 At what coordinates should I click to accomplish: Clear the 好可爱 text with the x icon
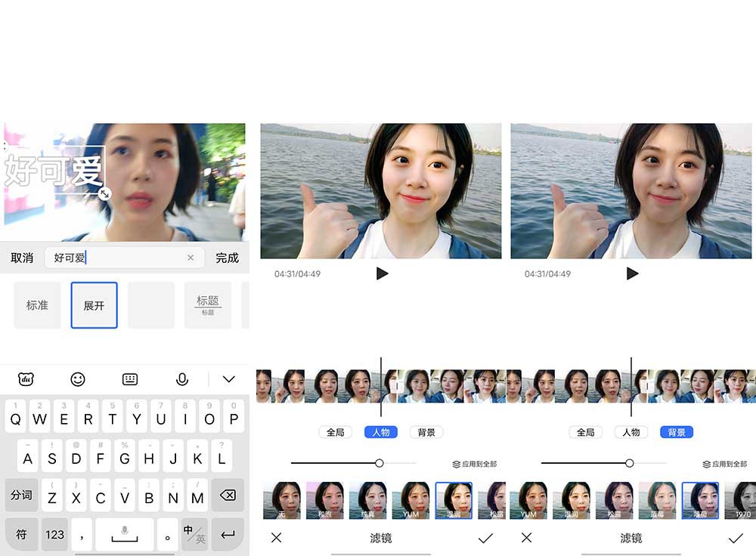point(191,258)
